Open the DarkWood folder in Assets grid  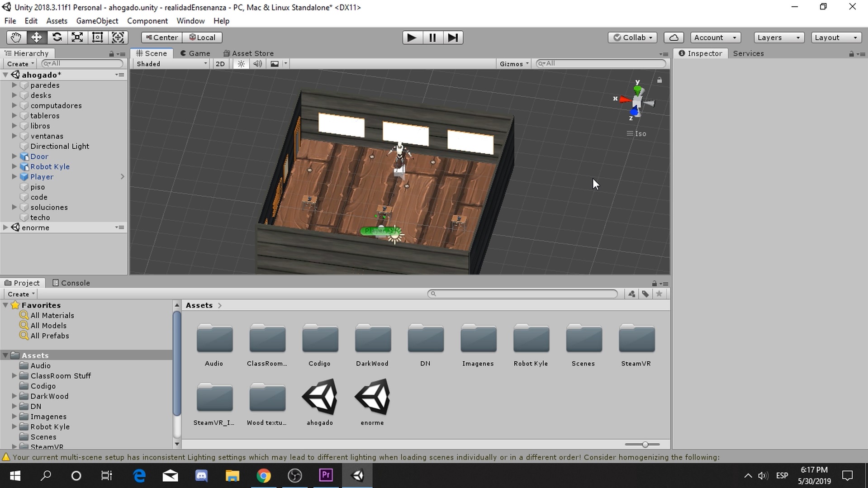tap(373, 345)
